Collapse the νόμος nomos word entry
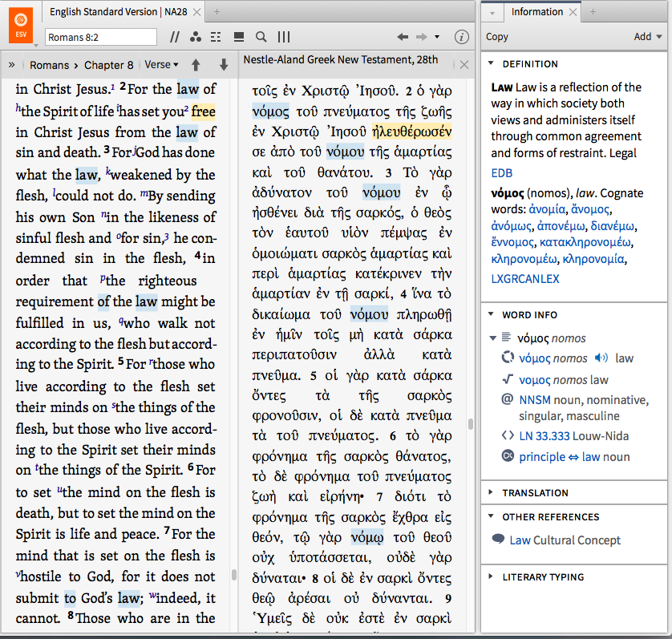The image size is (672, 639). (x=493, y=338)
